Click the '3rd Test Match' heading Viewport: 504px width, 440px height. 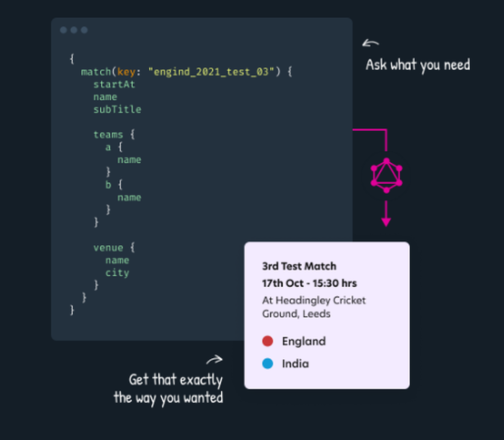(299, 266)
